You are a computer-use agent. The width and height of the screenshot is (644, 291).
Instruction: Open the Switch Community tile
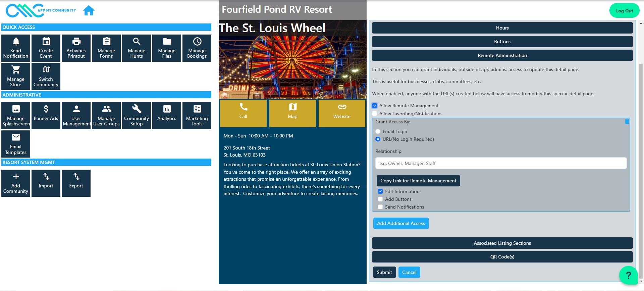46,76
